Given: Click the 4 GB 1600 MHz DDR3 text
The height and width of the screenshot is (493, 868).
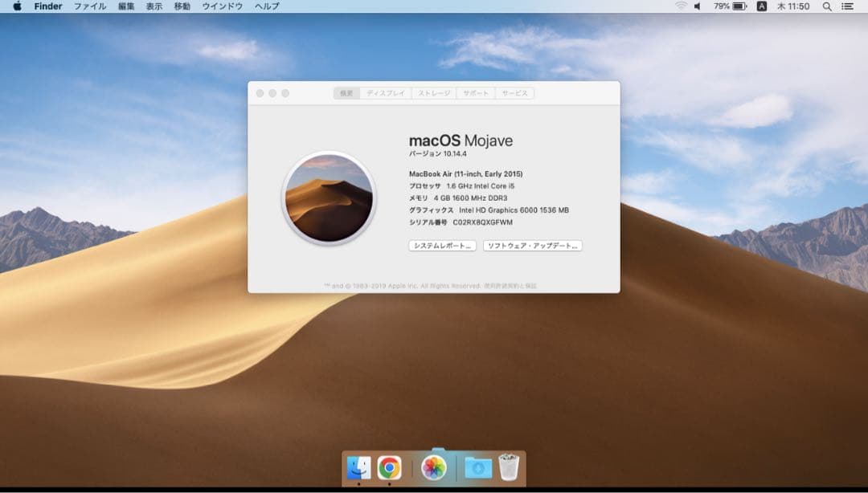Looking at the screenshot, I should pos(470,198).
